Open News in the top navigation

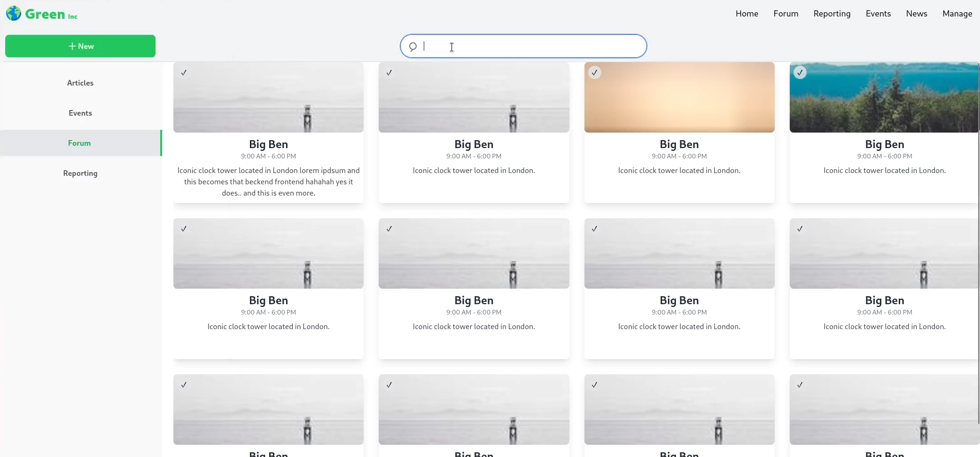tap(917, 14)
